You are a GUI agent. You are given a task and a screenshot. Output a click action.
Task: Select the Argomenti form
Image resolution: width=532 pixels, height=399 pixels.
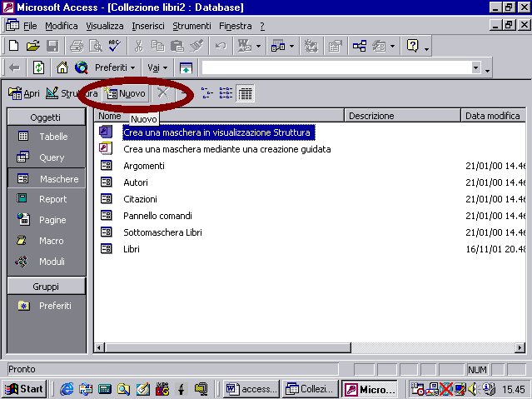tap(144, 166)
